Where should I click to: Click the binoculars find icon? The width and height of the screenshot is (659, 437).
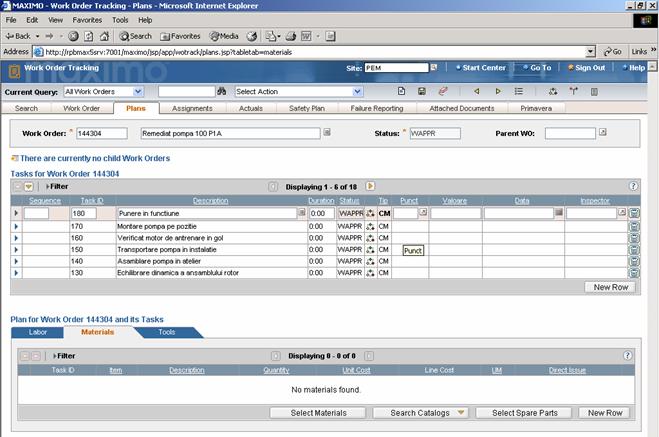point(221,91)
